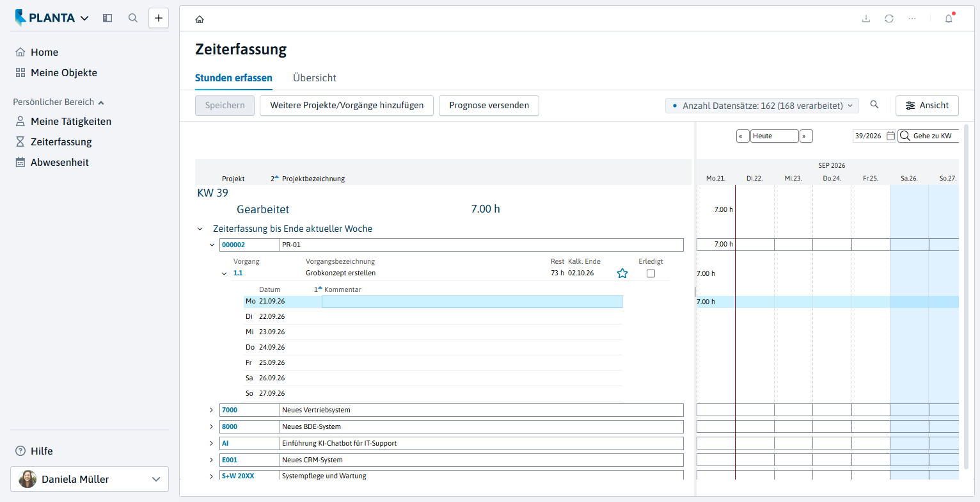The image size is (980, 502).
Task: Switch to Übersicht tab
Action: (315, 77)
